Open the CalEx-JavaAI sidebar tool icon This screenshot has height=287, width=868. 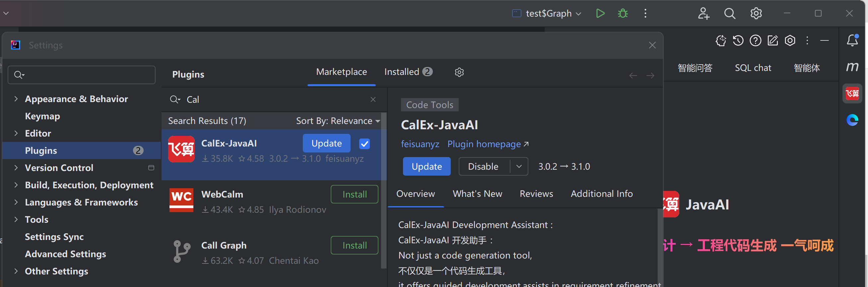tap(852, 93)
